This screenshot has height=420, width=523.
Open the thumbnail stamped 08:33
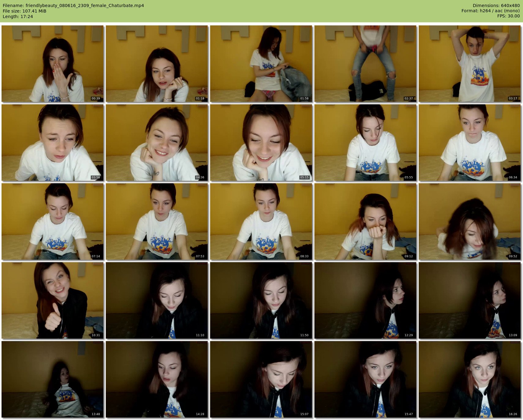tap(261, 221)
